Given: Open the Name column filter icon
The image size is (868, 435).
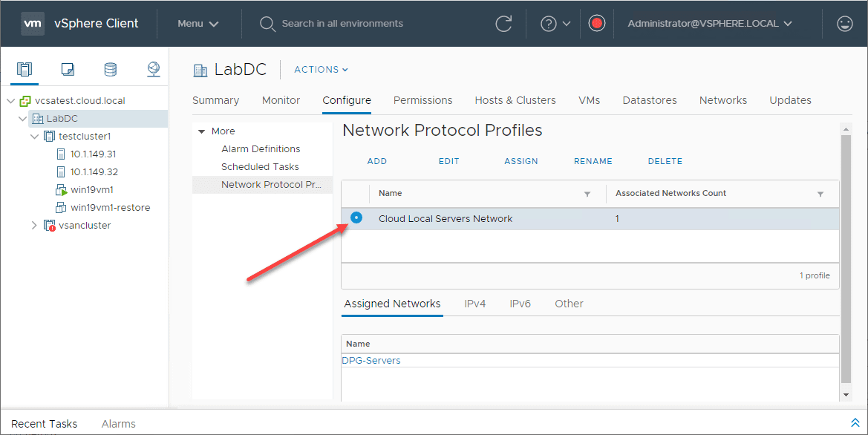Looking at the screenshot, I should click(x=587, y=194).
